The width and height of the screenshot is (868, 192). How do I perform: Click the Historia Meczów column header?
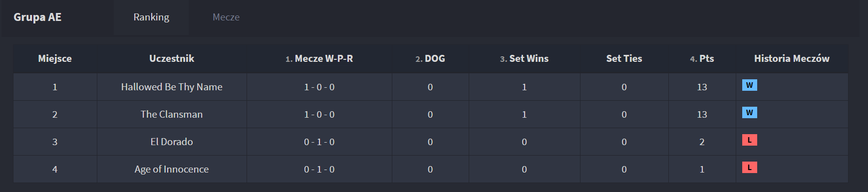pos(792,58)
